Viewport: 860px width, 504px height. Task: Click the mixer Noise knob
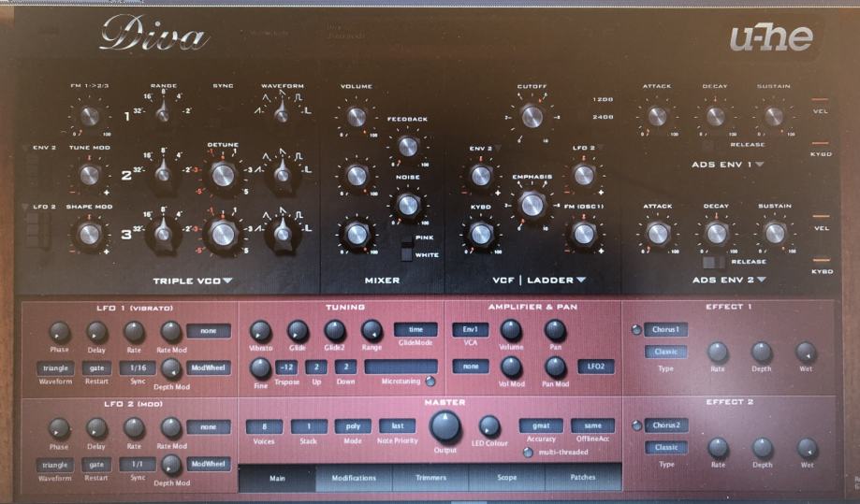pyautogui.click(x=407, y=205)
